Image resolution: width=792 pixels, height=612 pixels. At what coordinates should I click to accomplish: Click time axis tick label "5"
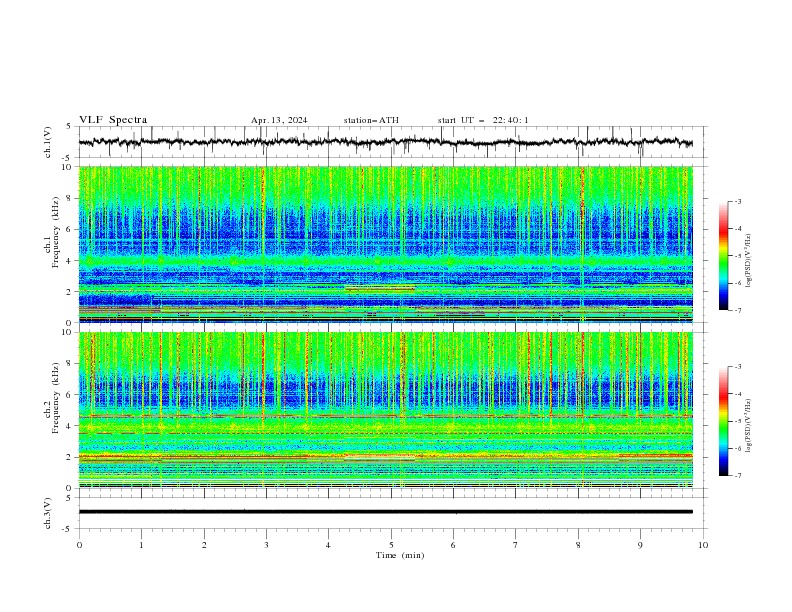[391, 545]
